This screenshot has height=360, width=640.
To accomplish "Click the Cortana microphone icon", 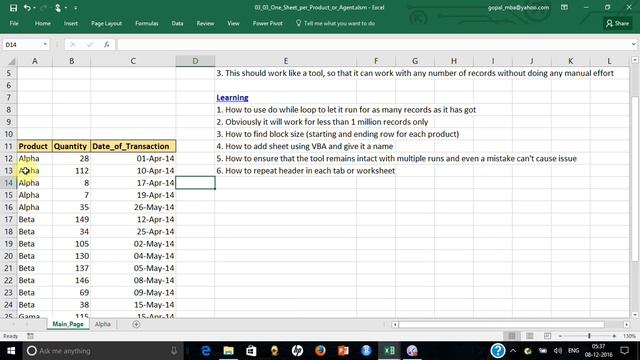I will pyautogui.click(x=174, y=351).
